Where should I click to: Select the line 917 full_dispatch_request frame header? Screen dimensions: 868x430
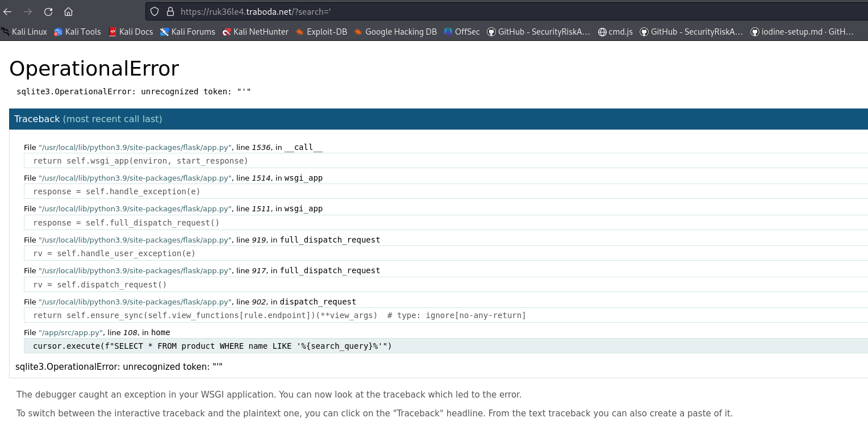(202, 270)
